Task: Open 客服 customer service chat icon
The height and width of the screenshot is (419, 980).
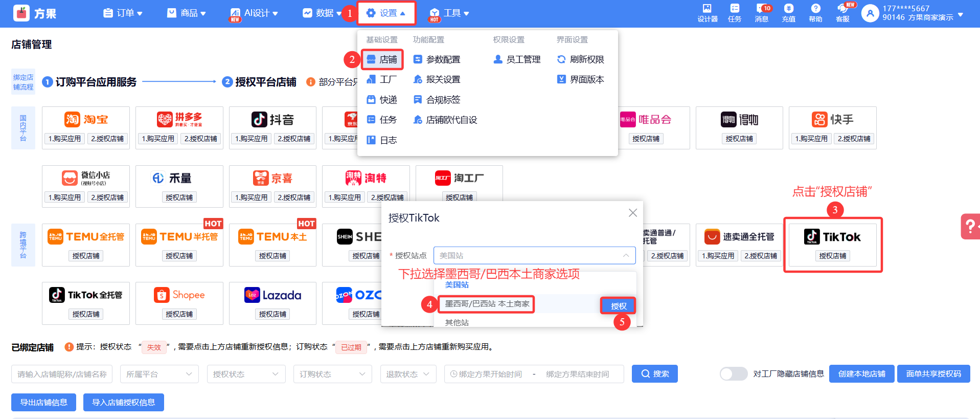Action: point(842,13)
